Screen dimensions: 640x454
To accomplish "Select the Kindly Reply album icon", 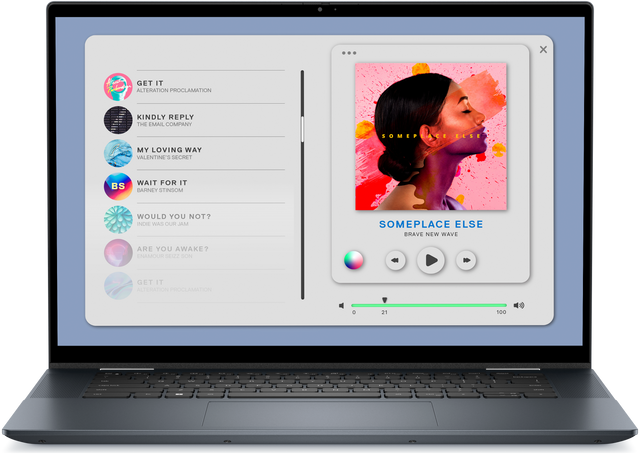I will click(118, 120).
